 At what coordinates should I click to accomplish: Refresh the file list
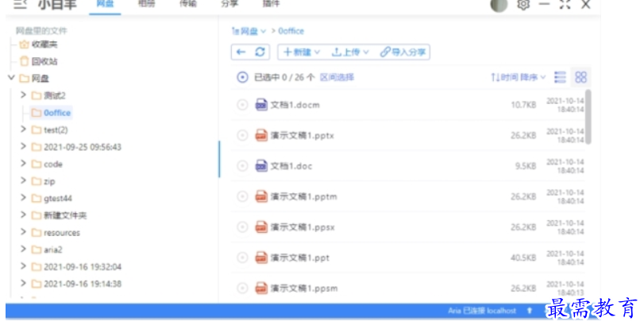[x=260, y=52]
